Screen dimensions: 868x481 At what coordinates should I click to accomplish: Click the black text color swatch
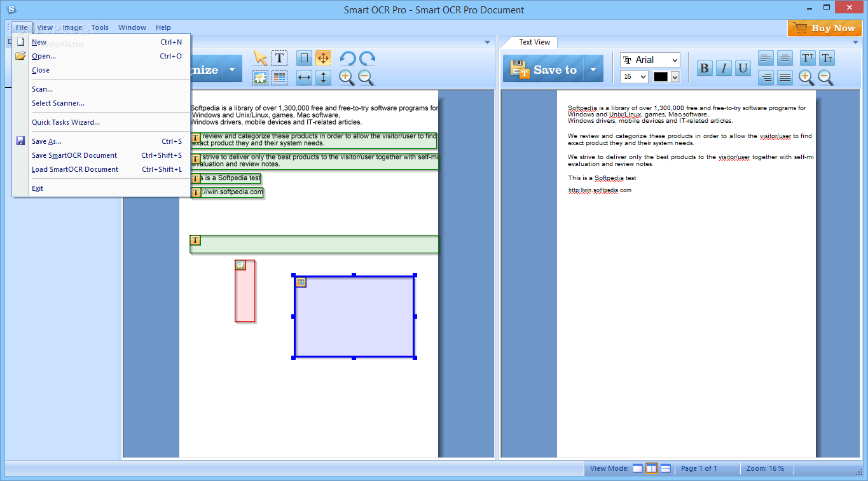click(661, 76)
